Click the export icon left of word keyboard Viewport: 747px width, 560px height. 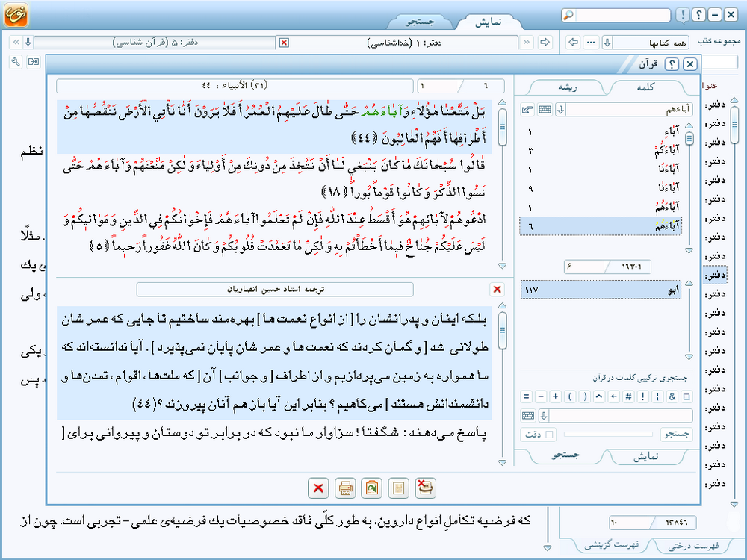[527, 110]
